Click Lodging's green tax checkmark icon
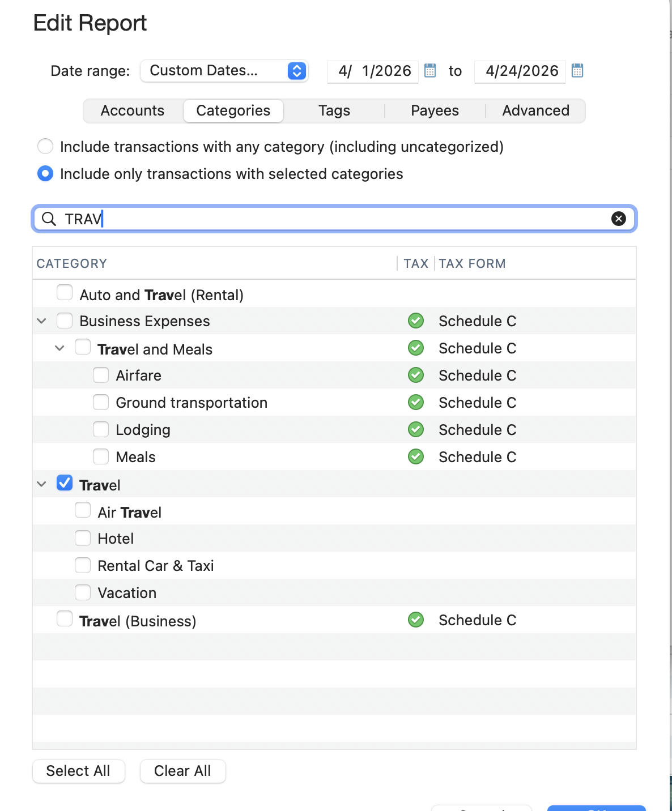 pos(416,429)
